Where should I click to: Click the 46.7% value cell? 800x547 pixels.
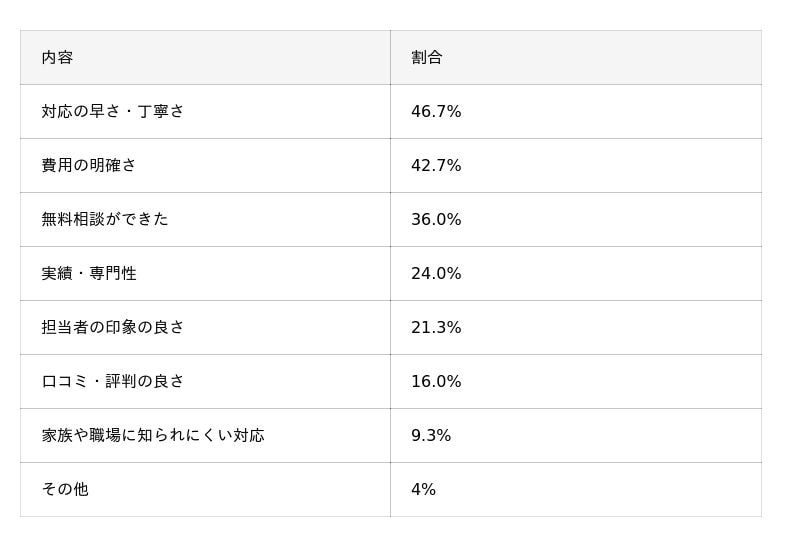pos(436,112)
